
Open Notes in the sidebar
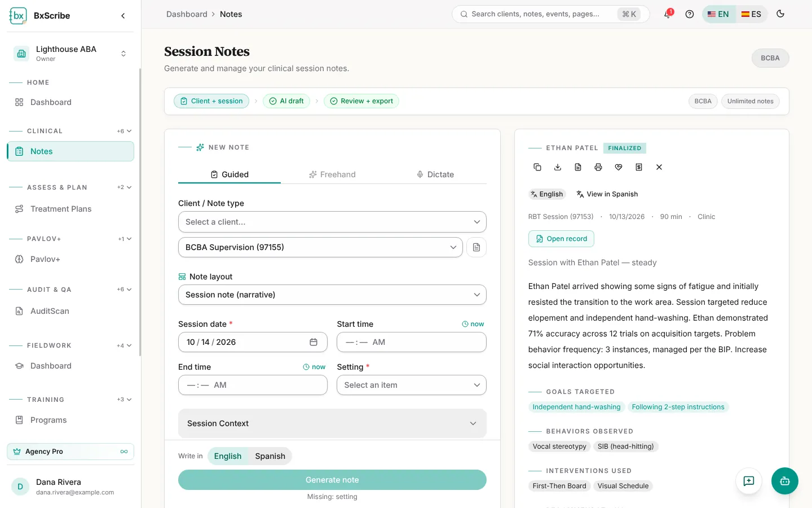point(70,151)
